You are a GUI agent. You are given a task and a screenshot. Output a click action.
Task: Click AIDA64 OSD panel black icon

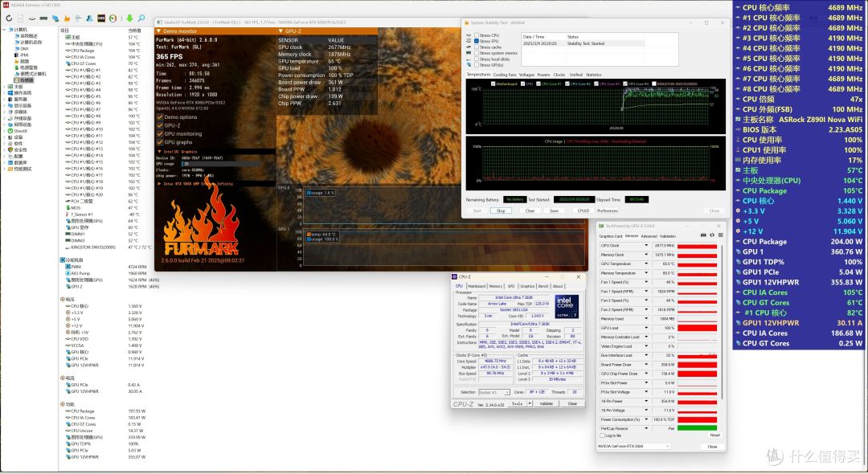pyautogui.click(x=101, y=18)
